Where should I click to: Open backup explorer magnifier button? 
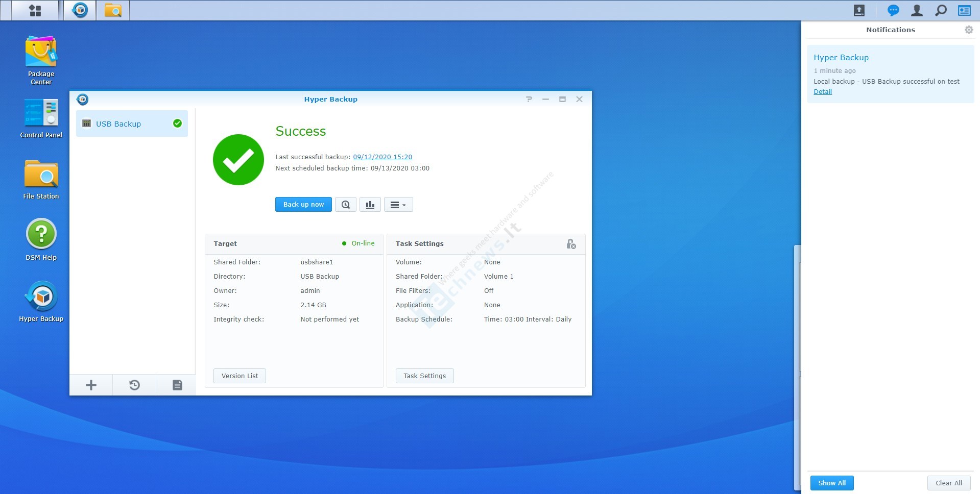coord(346,205)
